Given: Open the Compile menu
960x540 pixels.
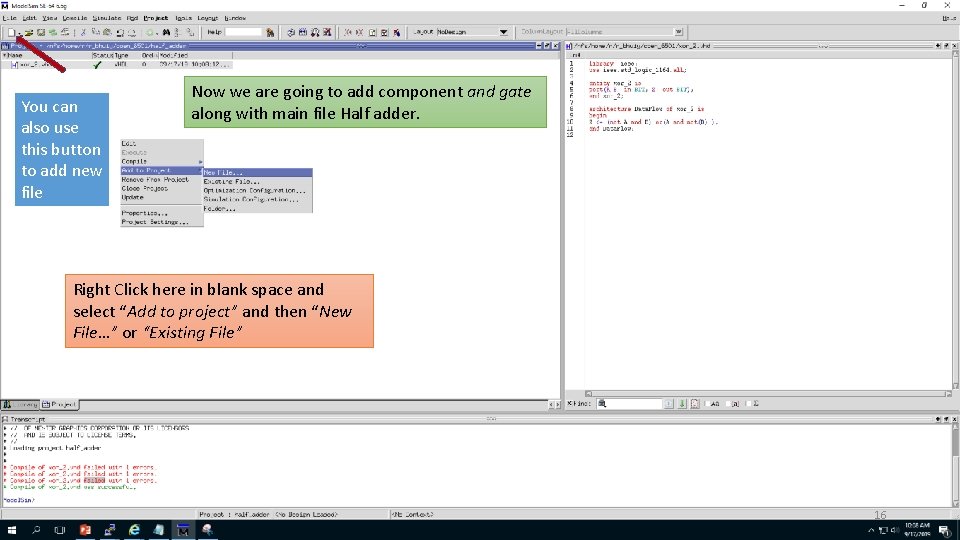Looking at the screenshot, I should pyautogui.click(x=76, y=18).
